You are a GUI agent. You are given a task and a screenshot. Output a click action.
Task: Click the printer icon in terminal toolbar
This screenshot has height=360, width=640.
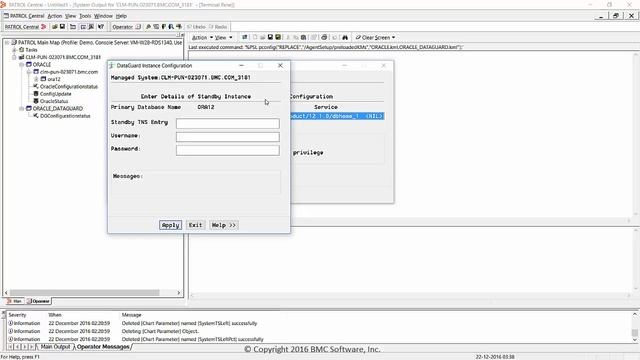pyautogui.click(x=324, y=37)
